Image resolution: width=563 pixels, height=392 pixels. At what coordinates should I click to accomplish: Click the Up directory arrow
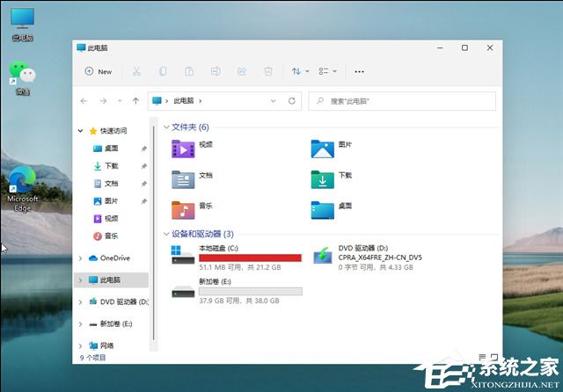click(135, 101)
